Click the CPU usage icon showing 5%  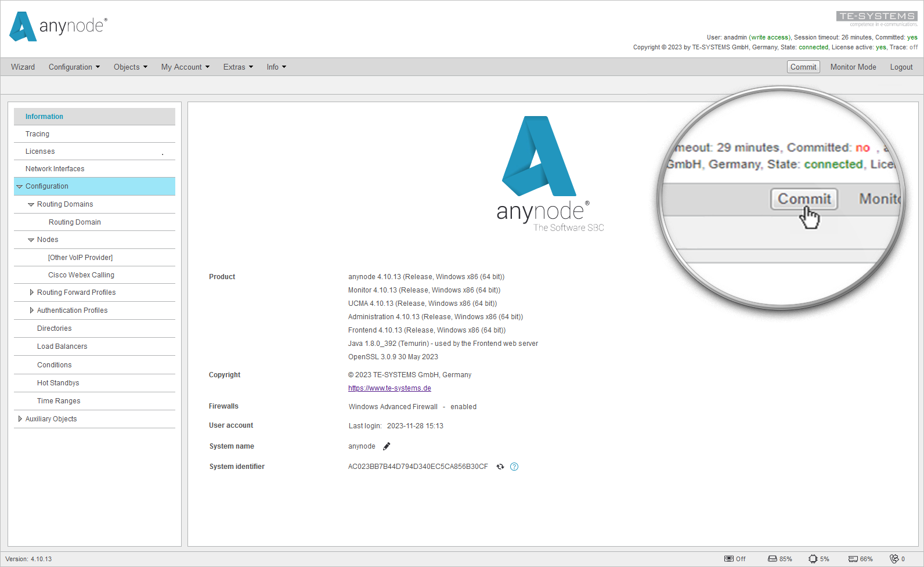tap(813, 559)
